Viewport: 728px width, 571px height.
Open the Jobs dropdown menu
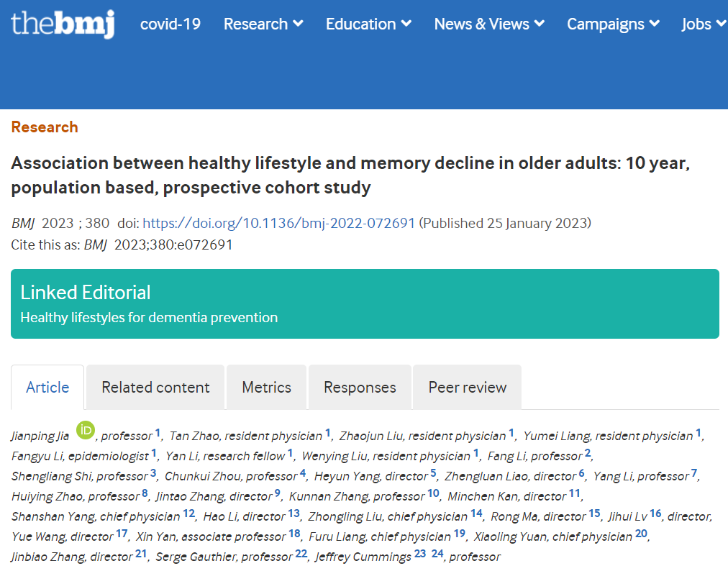pyautogui.click(x=704, y=24)
